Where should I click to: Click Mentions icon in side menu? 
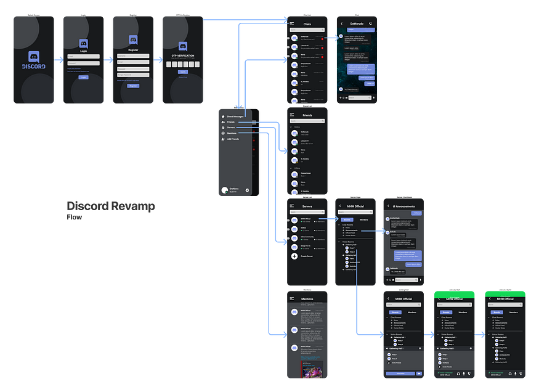[223, 133]
